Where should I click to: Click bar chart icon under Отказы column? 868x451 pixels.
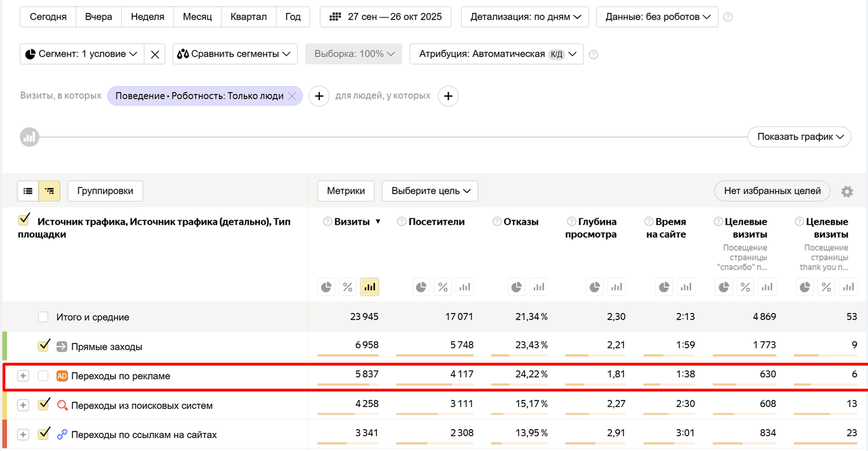pos(538,287)
